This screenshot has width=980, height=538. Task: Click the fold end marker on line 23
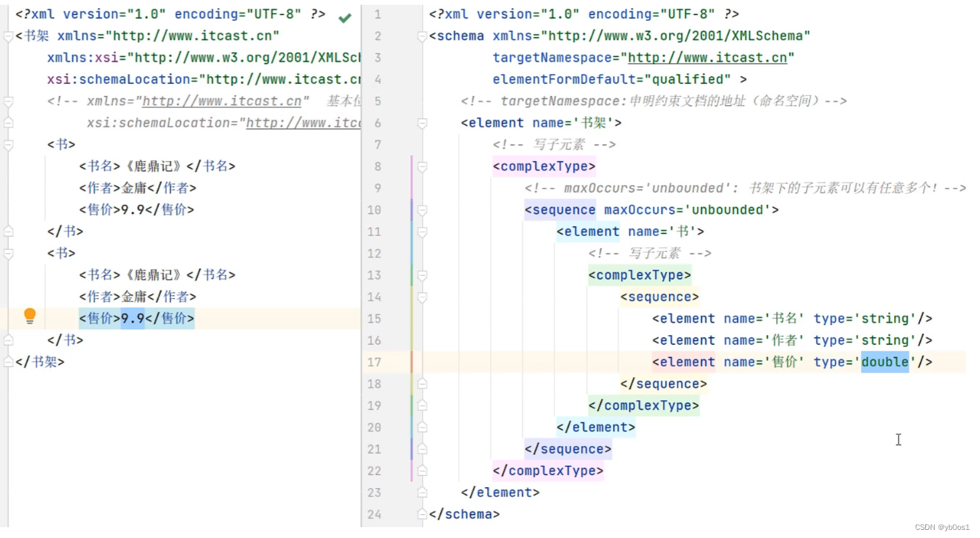[422, 492]
